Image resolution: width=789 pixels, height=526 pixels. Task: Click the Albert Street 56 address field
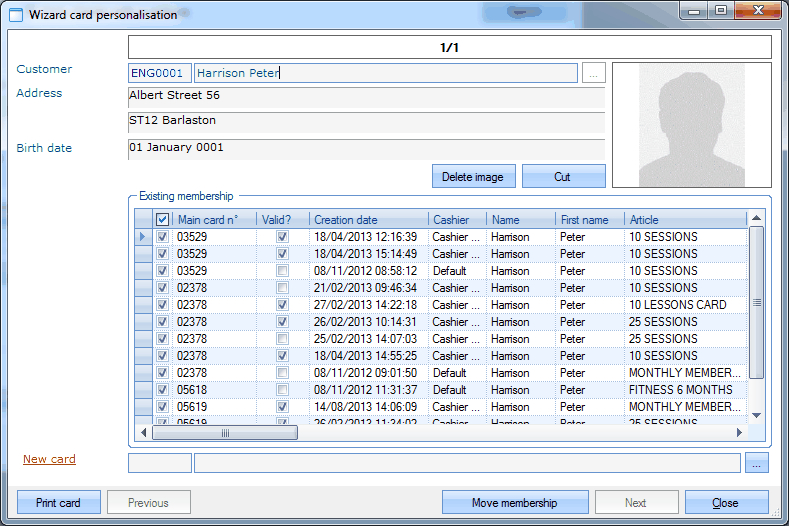click(x=366, y=98)
